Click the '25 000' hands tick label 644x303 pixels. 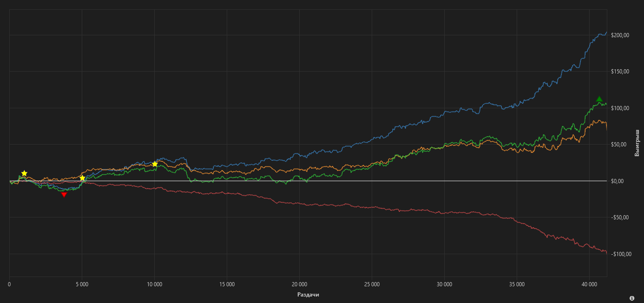(372, 284)
